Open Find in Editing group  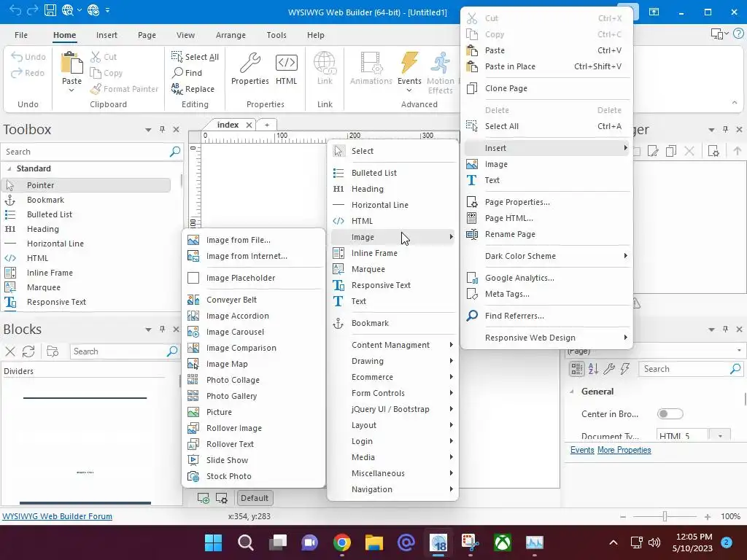[187, 73]
